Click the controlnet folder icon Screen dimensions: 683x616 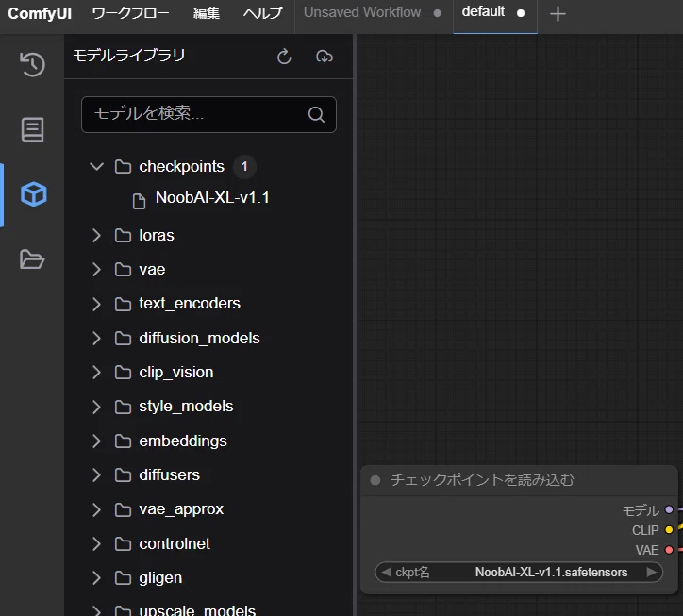[x=123, y=543]
